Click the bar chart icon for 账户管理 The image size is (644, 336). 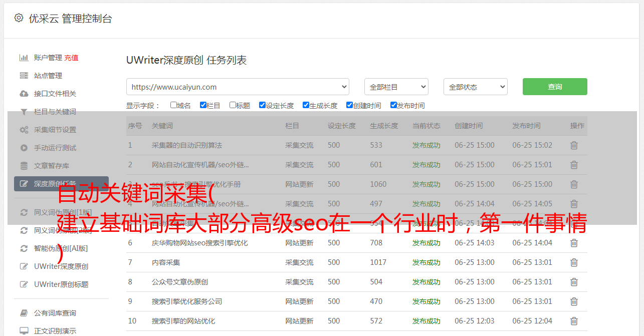[x=24, y=58]
